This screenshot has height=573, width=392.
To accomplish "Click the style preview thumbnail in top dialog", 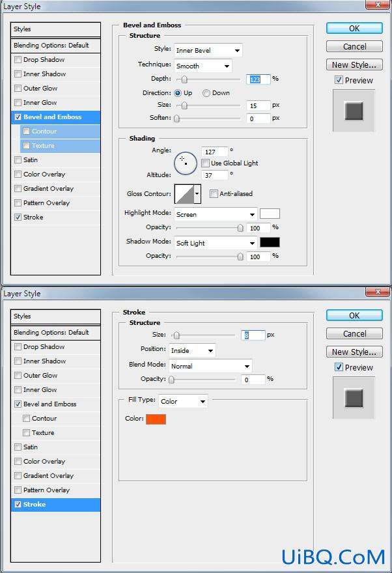I will click(354, 111).
